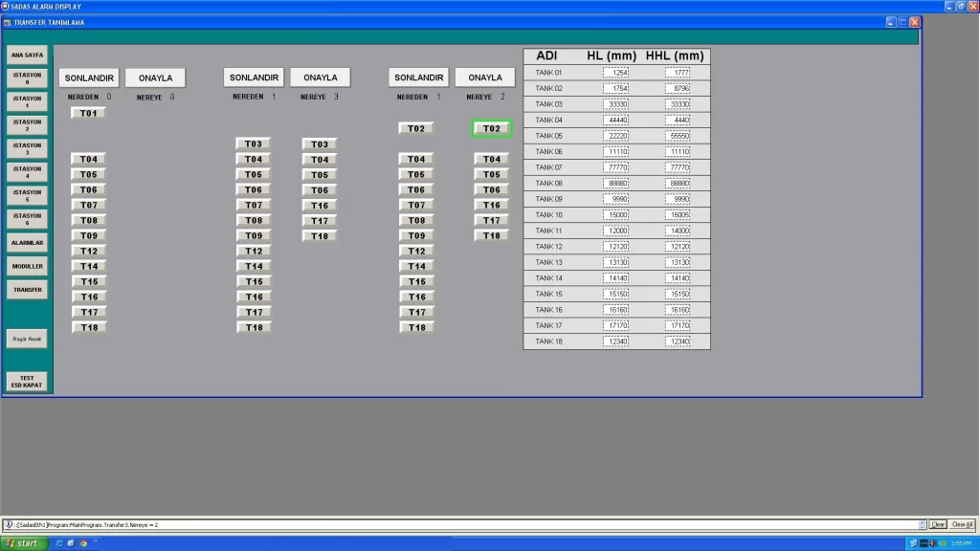Open MODULLER from the side menu
The width and height of the screenshot is (980, 551).
coord(27,266)
